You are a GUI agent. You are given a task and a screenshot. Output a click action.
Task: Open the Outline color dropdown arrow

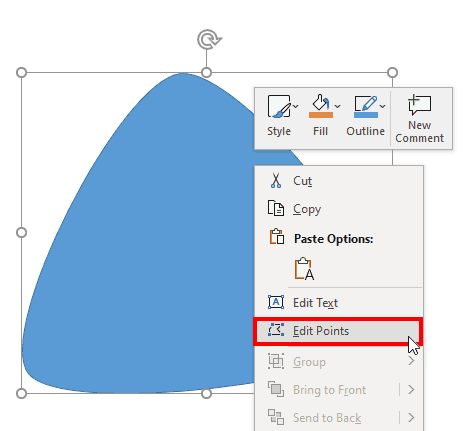383,106
